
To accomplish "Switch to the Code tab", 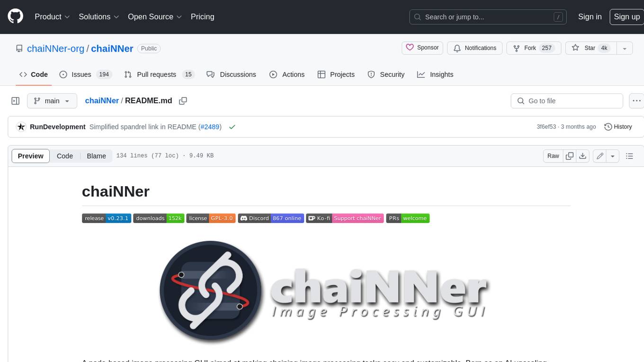I will [x=33, y=74].
